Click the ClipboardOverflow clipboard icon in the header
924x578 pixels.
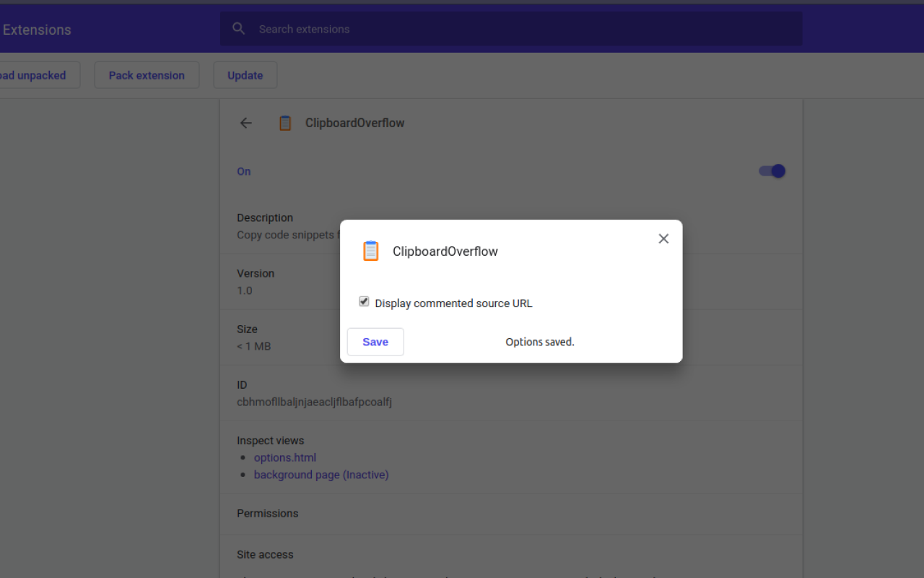(x=285, y=123)
